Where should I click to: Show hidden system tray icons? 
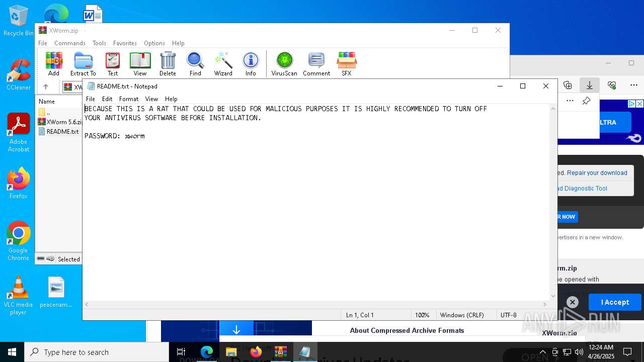coord(542,352)
